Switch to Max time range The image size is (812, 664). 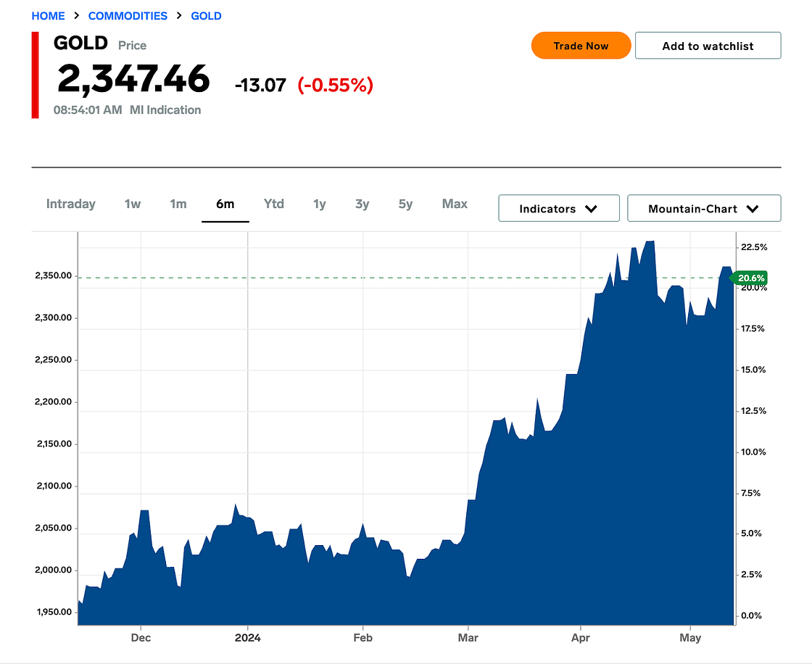pos(455,204)
